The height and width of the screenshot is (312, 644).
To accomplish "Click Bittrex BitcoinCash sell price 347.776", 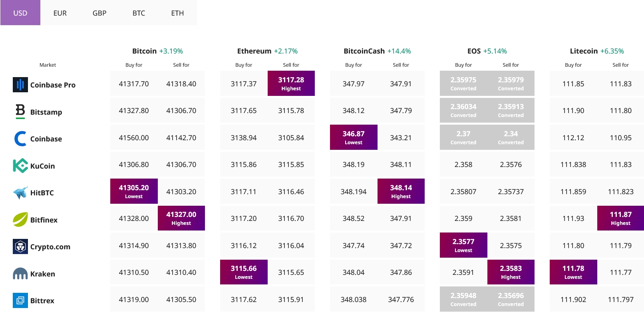I will [x=401, y=299].
